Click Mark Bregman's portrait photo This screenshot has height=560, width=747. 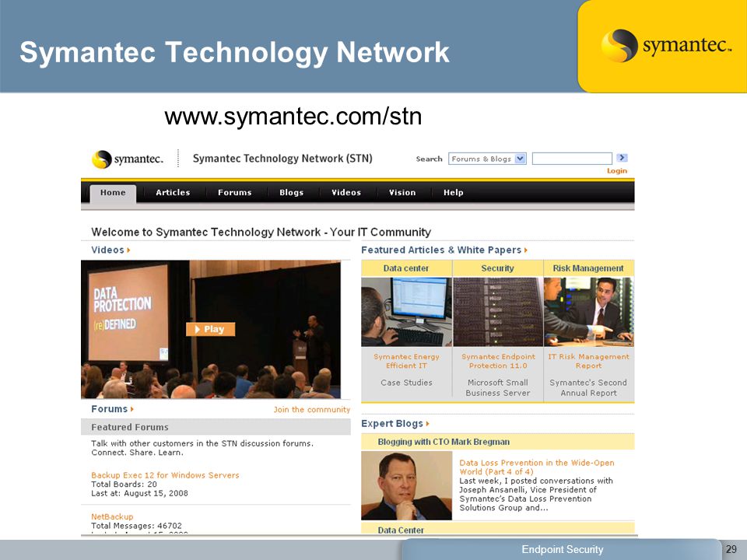(406, 485)
